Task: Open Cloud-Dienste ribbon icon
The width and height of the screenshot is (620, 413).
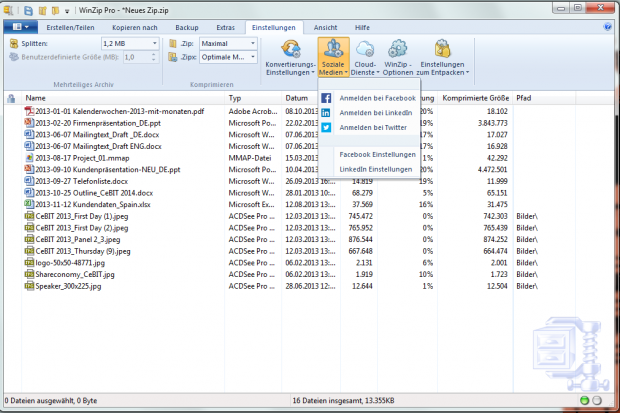Action: coord(365,49)
